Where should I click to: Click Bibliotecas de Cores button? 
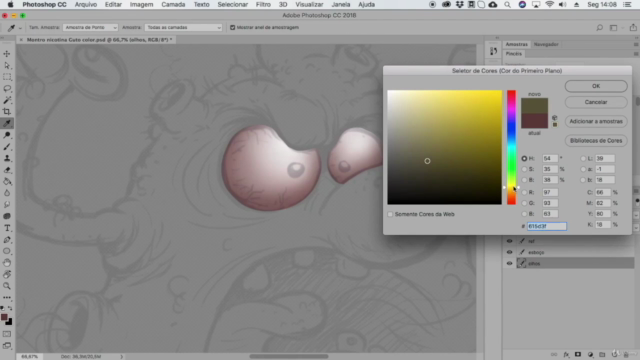596,140
